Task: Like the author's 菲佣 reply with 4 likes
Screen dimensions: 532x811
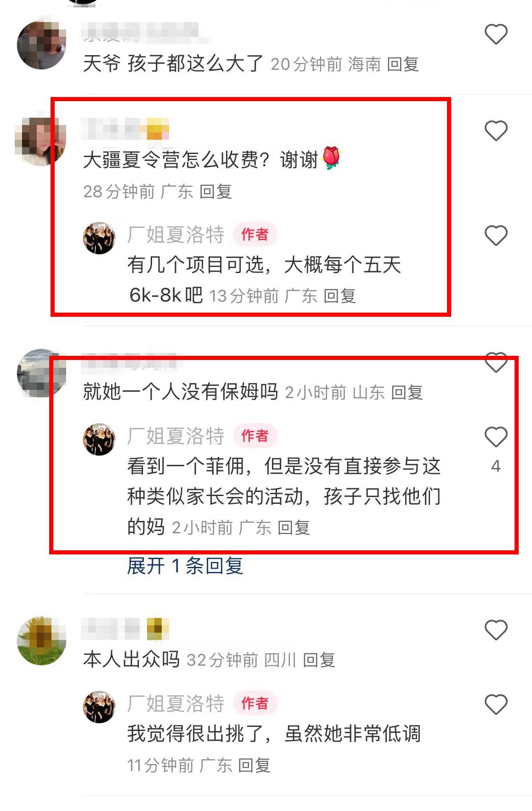Action: click(496, 437)
